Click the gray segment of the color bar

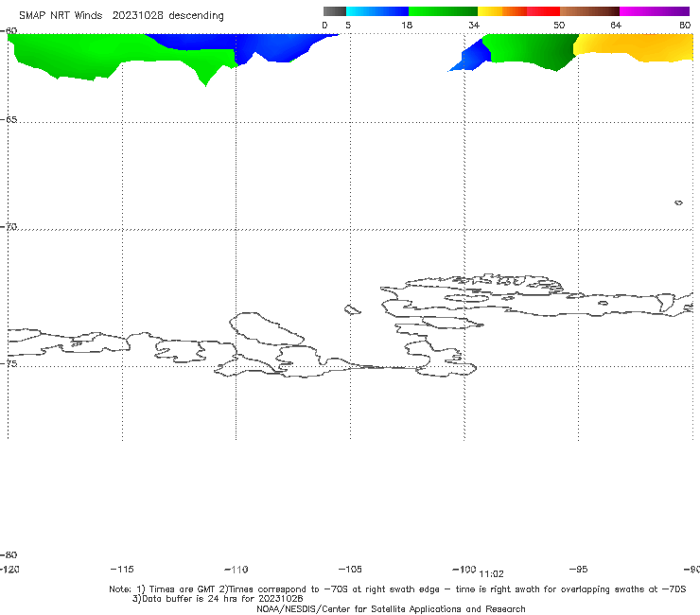tap(334, 11)
